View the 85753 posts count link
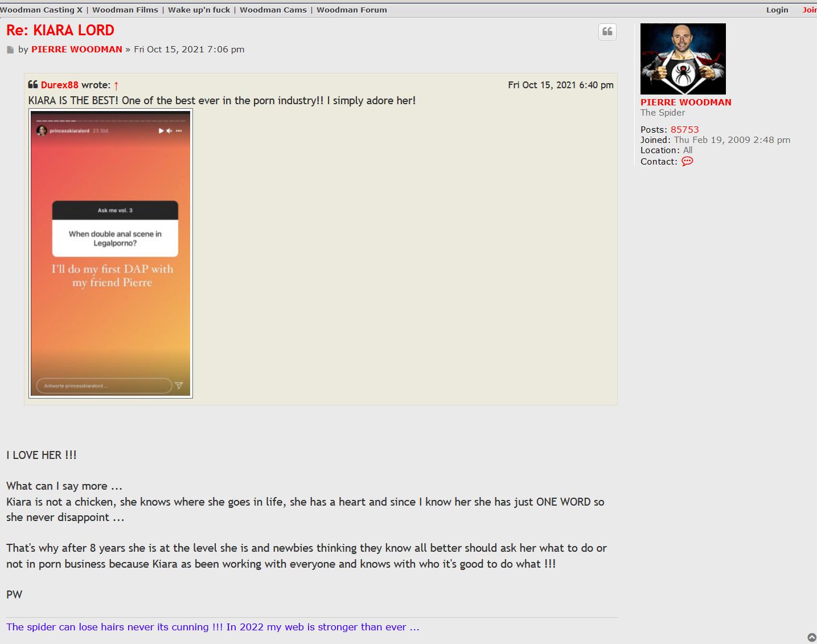 pyautogui.click(x=684, y=130)
